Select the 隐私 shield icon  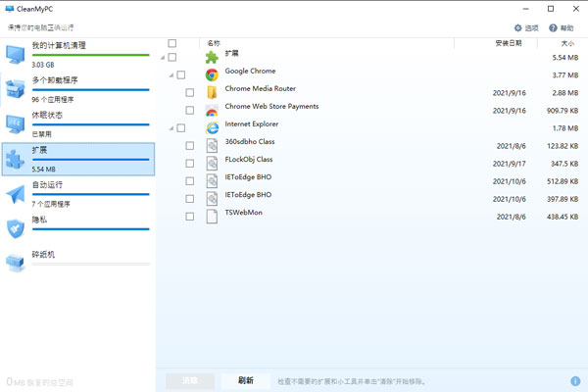pyautogui.click(x=16, y=228)
